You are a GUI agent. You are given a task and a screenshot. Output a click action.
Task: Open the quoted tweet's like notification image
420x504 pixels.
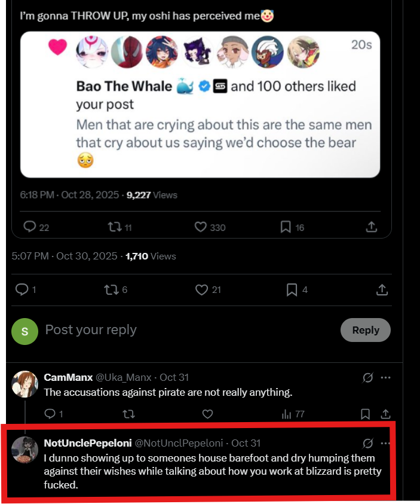coord(200,104)
